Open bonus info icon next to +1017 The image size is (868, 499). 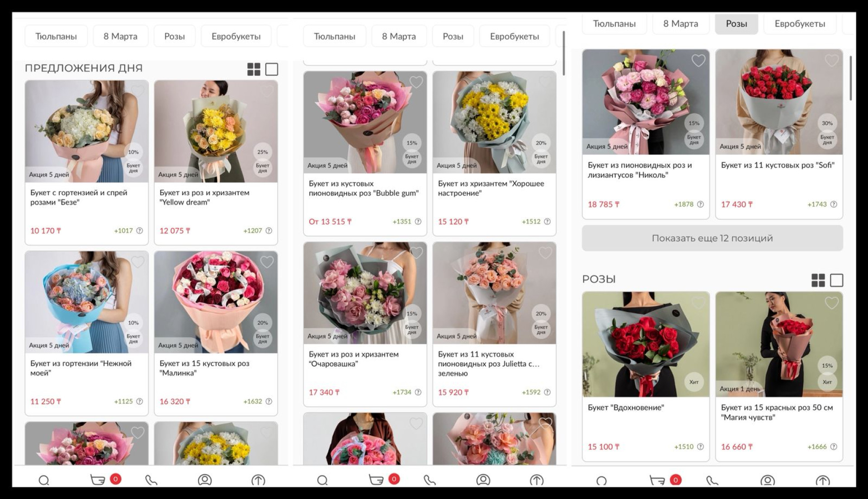tap(140, 231)
